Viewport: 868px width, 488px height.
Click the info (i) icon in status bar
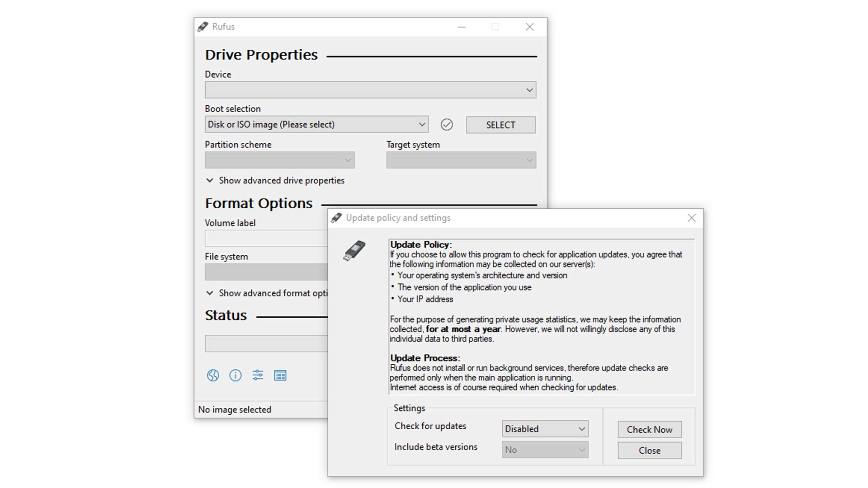(x=235, y=375)
